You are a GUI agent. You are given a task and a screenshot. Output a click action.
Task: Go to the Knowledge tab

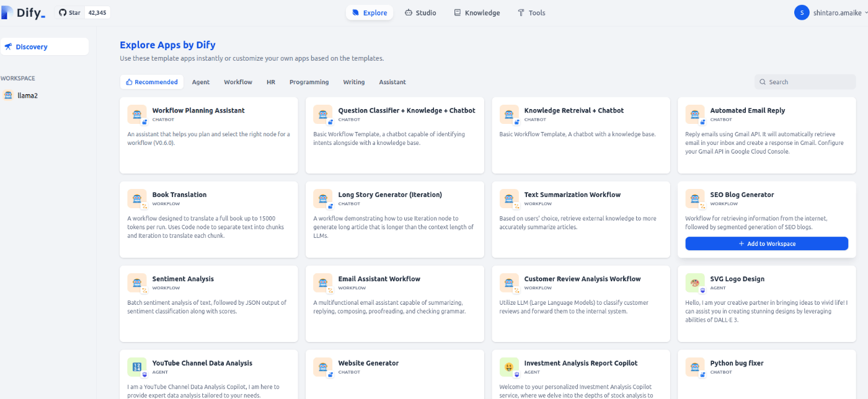[477, 12]
